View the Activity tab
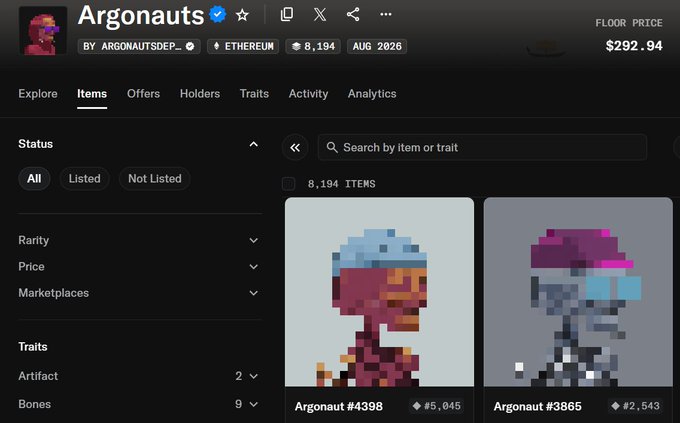The image size is (680, 423). [308, 94]
